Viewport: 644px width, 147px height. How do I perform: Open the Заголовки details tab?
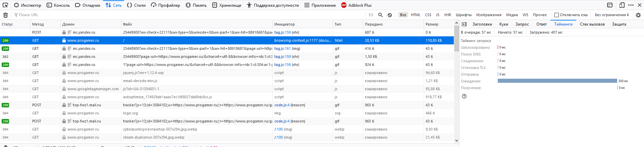pos(482,24)
